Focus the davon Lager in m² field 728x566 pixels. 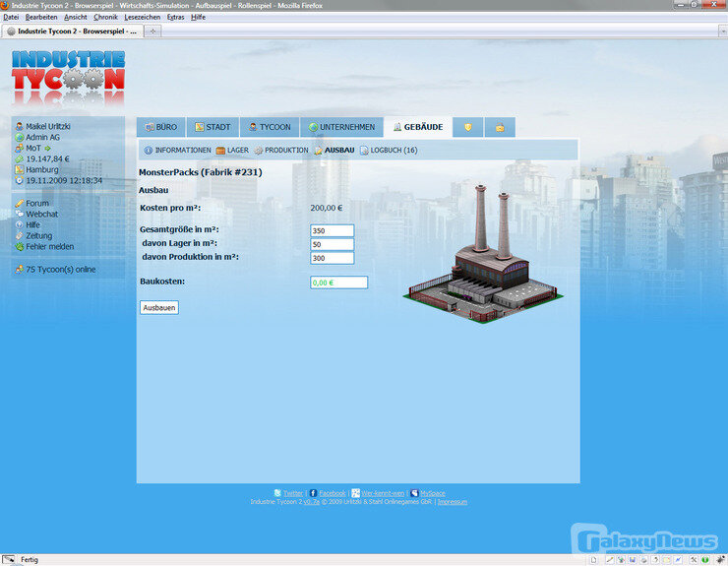tap(332, 244)
